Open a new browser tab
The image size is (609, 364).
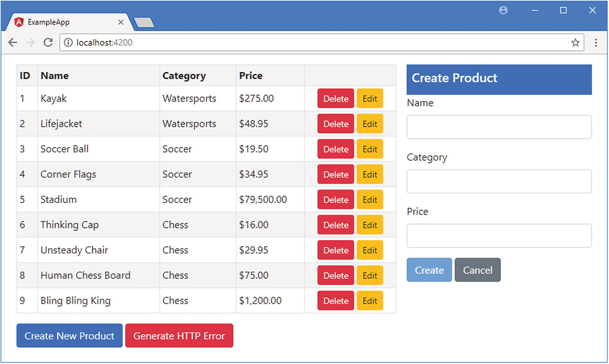pos(144,23)
